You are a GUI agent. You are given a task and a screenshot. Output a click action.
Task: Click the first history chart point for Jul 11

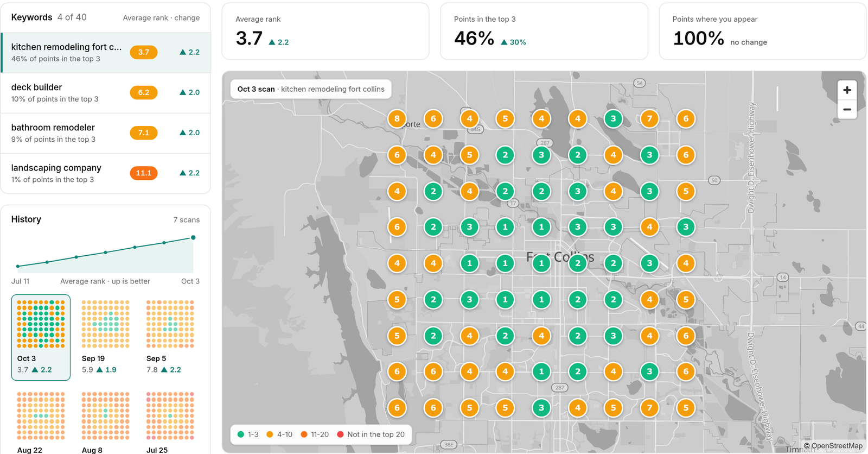pos(18,266)
